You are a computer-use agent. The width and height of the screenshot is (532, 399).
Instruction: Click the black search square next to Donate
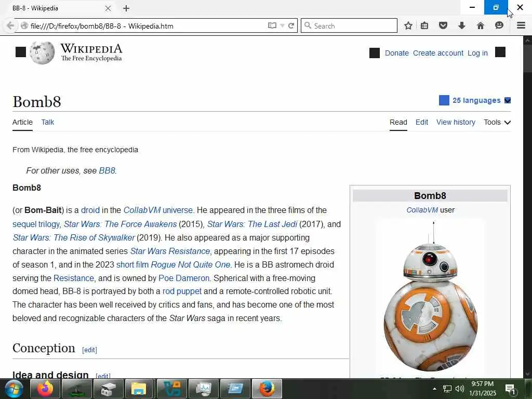click(x=375, y=53)
